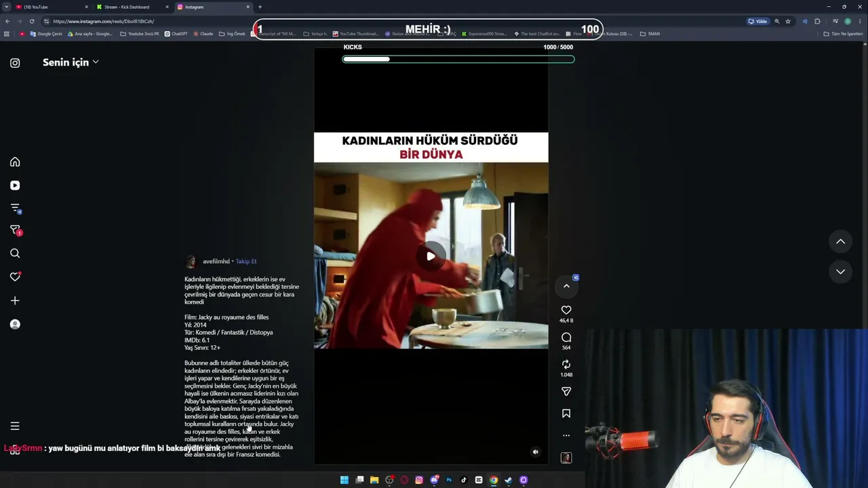
Task: Open Windows Start menu
Action: pyautogui.click(x=344, y=480)
